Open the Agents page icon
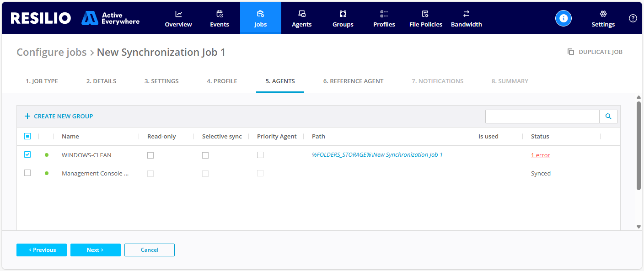Viewport: 644px width, 271px height. 302,14
